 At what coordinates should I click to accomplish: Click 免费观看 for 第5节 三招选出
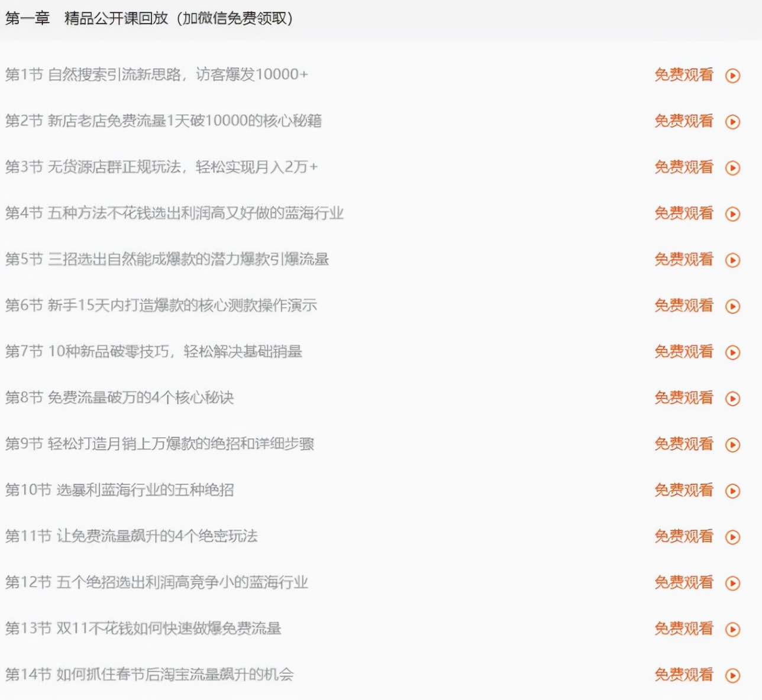point(683,259)
